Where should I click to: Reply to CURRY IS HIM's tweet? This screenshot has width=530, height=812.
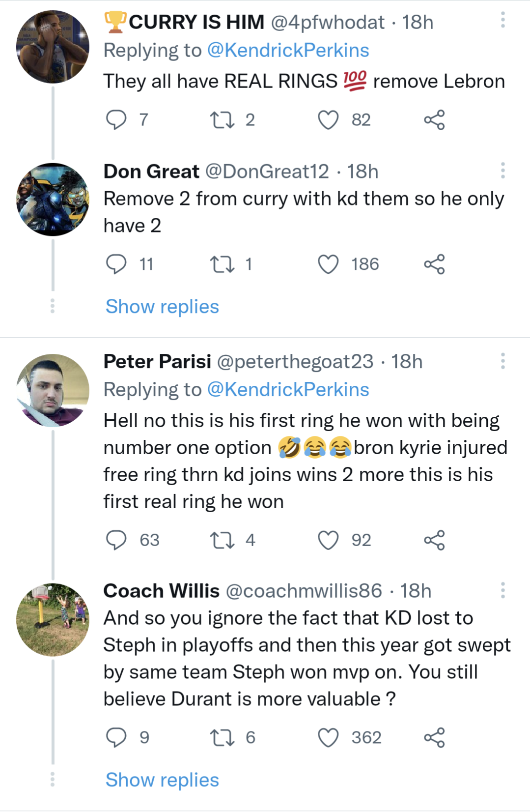pos(116,120)
